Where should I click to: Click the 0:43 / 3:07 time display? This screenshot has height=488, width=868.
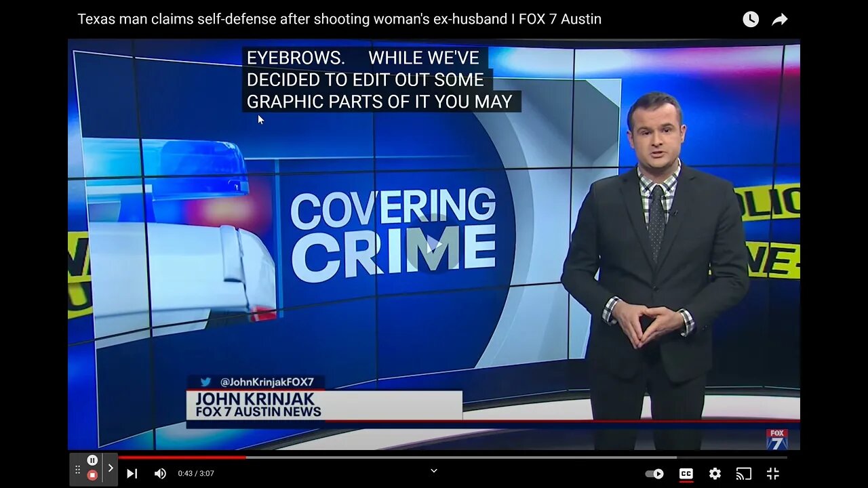pos(196,474)
